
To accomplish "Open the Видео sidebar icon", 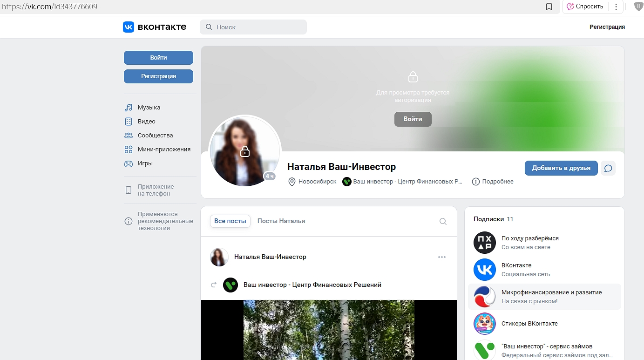I will 129,122.
